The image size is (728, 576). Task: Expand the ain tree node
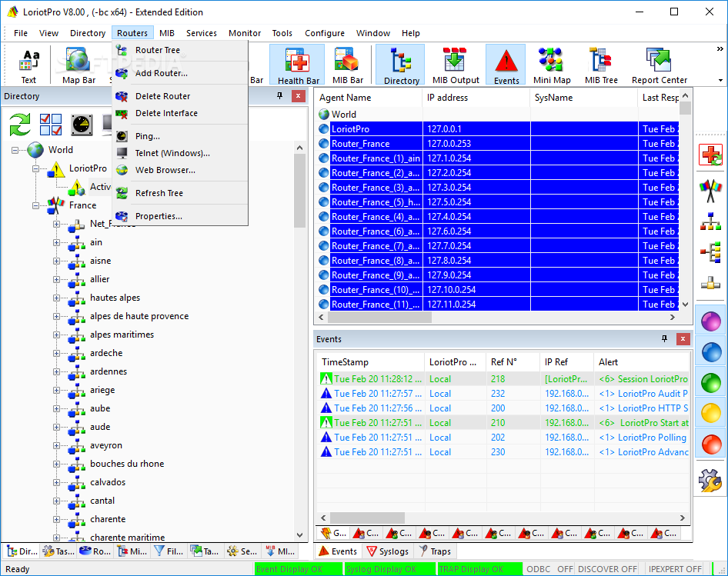(56, 242)
